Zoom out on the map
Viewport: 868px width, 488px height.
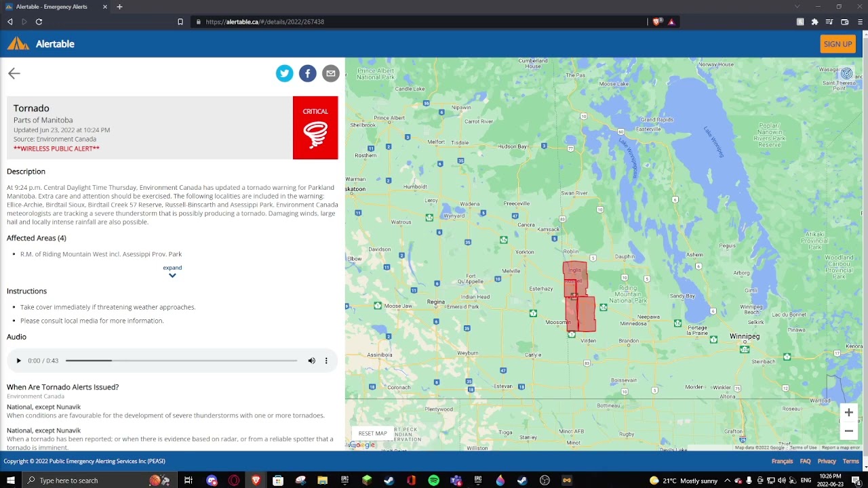pos(848,431)
